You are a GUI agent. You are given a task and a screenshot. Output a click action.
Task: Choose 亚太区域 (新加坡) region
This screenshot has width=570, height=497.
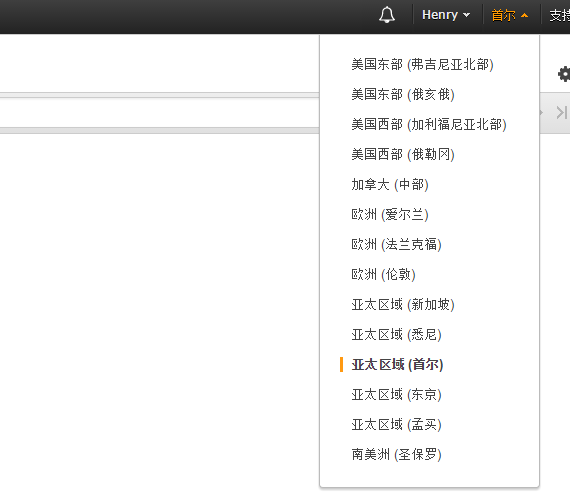pos(403,305)
